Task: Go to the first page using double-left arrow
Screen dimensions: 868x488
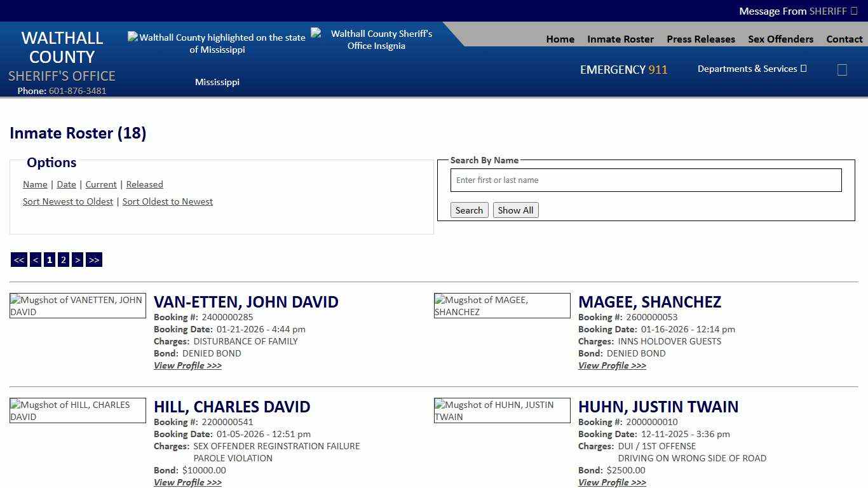Action: [18, 259]
